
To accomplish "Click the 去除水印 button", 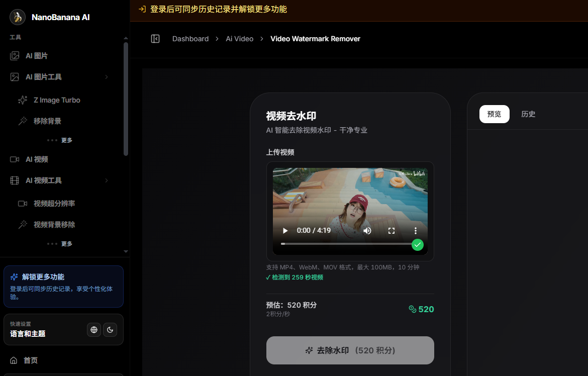I will (350, 350).
